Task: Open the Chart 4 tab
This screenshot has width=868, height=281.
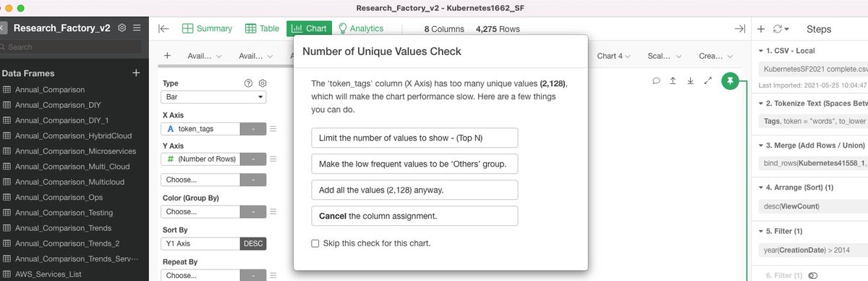Action: pos(614,56)
